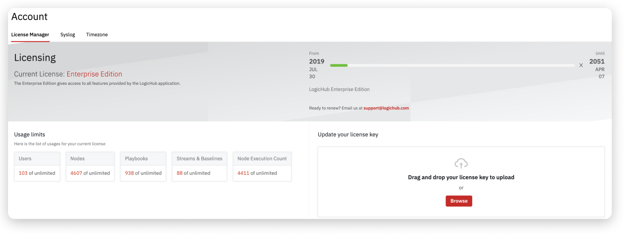
Task: Click the Enterprise Edition description sentence
Action: pos(97,84)
